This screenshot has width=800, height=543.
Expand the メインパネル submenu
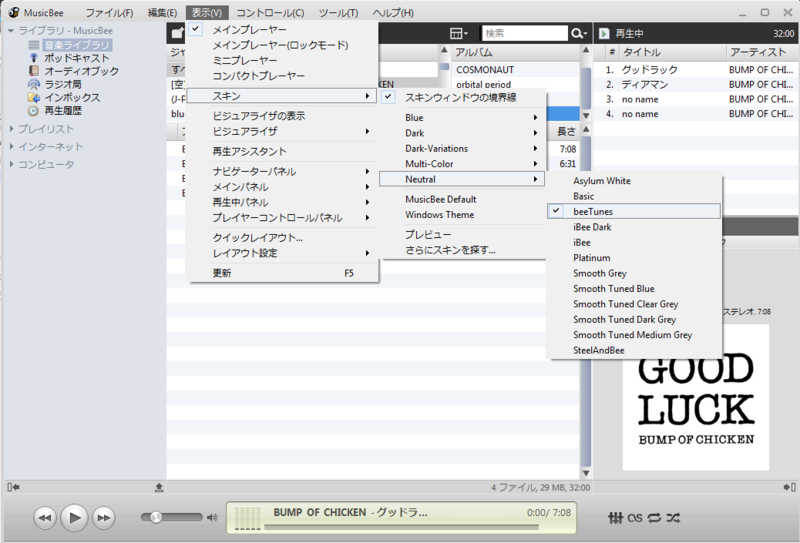coord(282,187)
